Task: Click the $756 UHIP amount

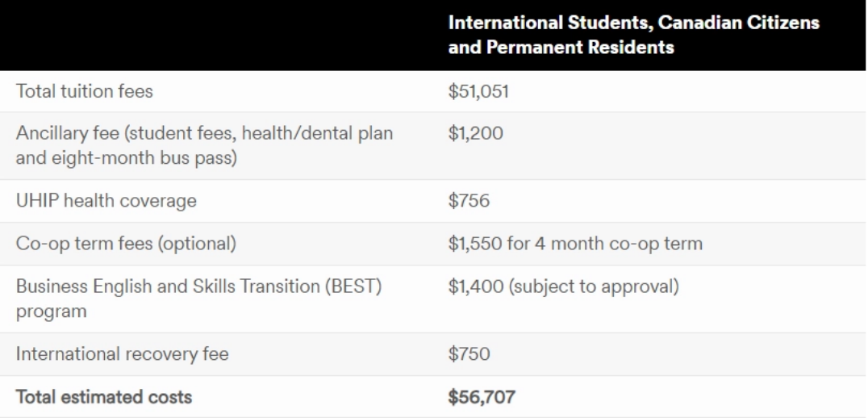Action: click(x=469, y=200)
